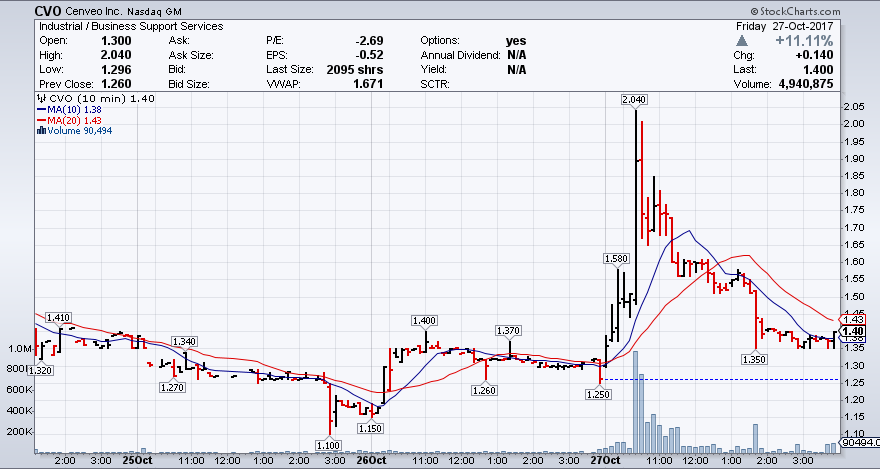Click the 1.100 low price callout
Image resolution: width=880 pixels, height=469 pixels.
(x=329, y=445)
